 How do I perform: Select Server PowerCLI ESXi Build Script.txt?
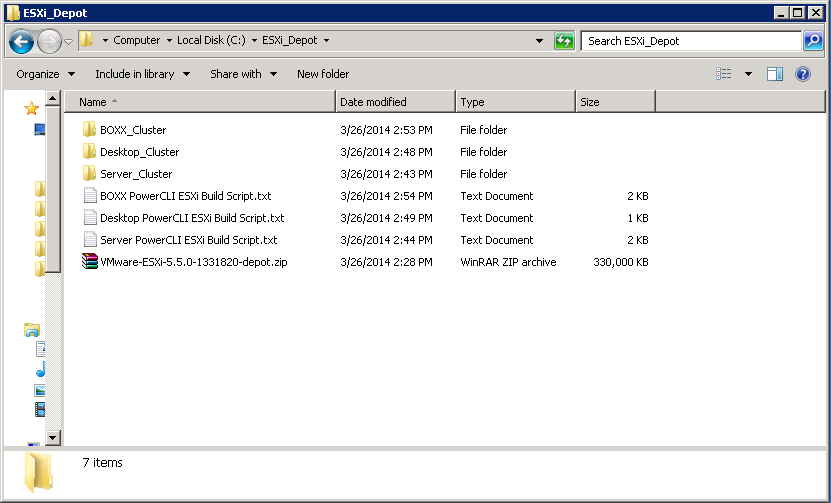(188, 240)
